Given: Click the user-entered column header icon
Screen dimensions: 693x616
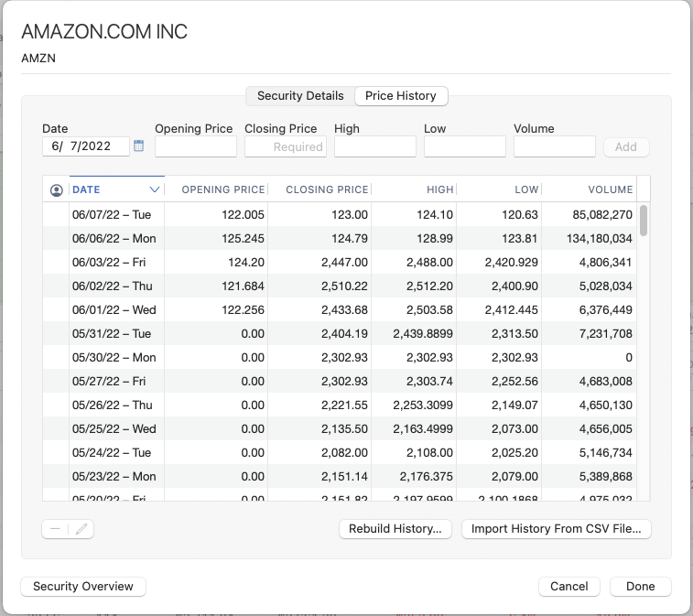Looking at the screenshot, I should [56, 190].
